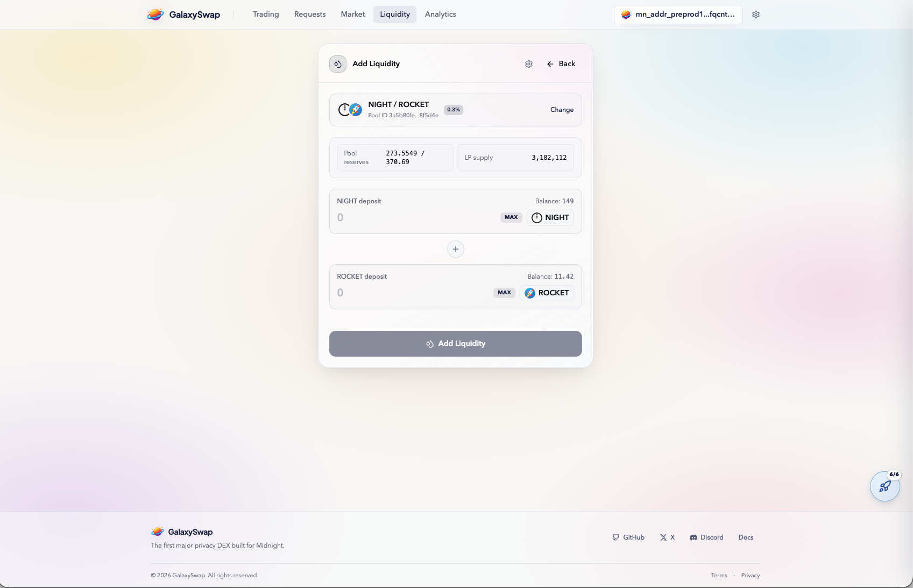Switch to the Trading tab

(265, 14)
